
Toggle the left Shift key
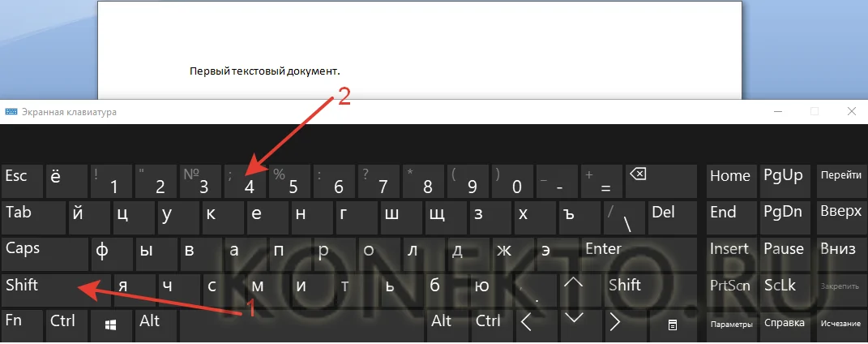56,290
